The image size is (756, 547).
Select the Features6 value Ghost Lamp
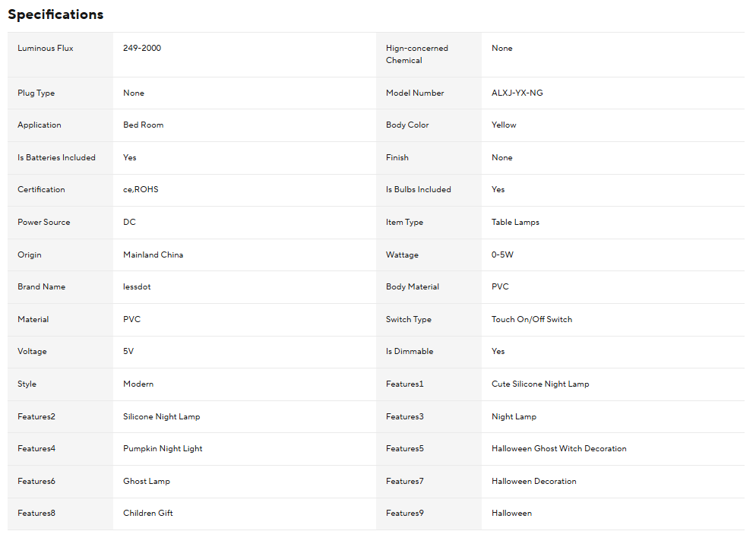[147, 482]
